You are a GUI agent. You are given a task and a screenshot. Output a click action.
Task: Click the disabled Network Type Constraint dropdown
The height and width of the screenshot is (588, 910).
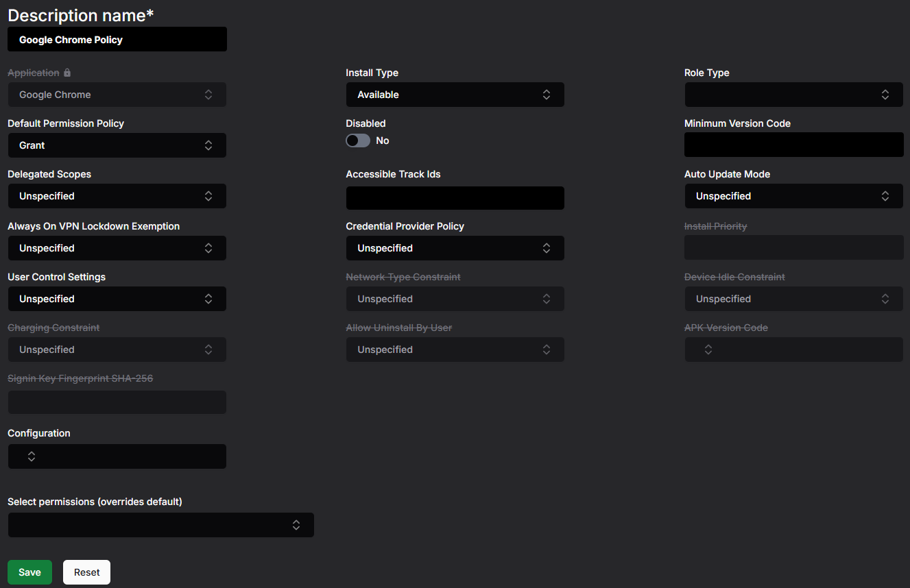tap(455, 299)
